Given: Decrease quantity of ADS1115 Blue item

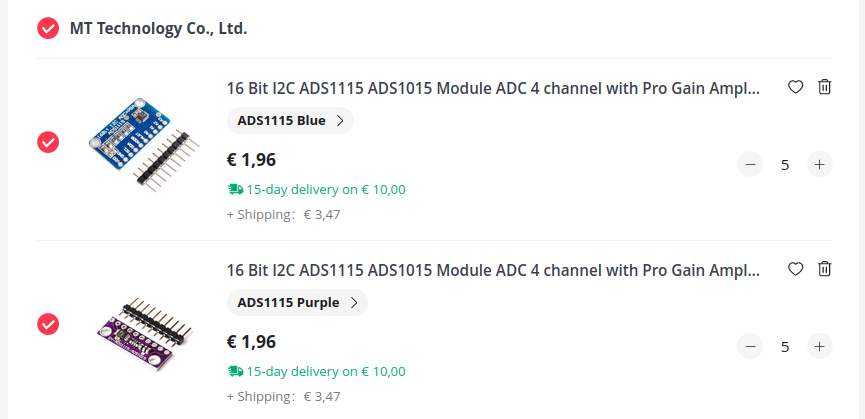Looking at the screenshot, I should 750,165.
